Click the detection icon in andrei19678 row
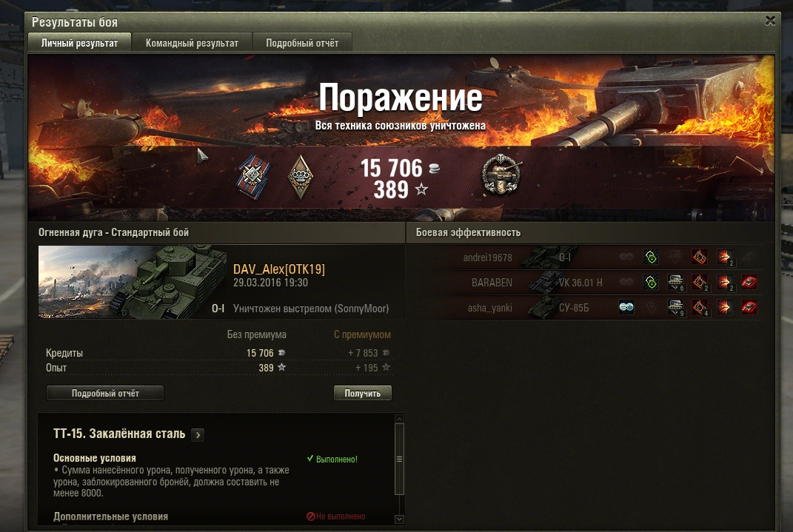Image resolution: width=793 pixels, height=532 pixels. point(651,257)
